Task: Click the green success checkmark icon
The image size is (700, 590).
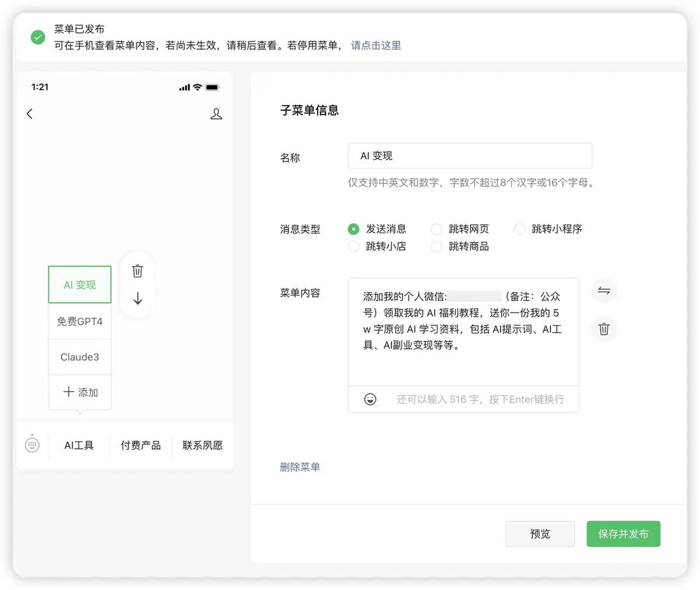Action: click(38, 37)
